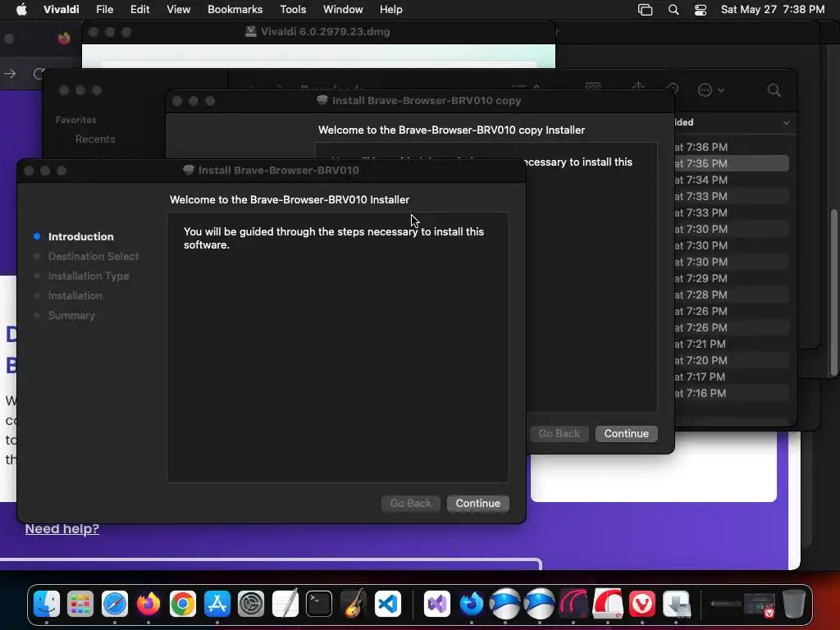
Task: Open Visual Studio Code from the dock
Action: tap(387, 604)
